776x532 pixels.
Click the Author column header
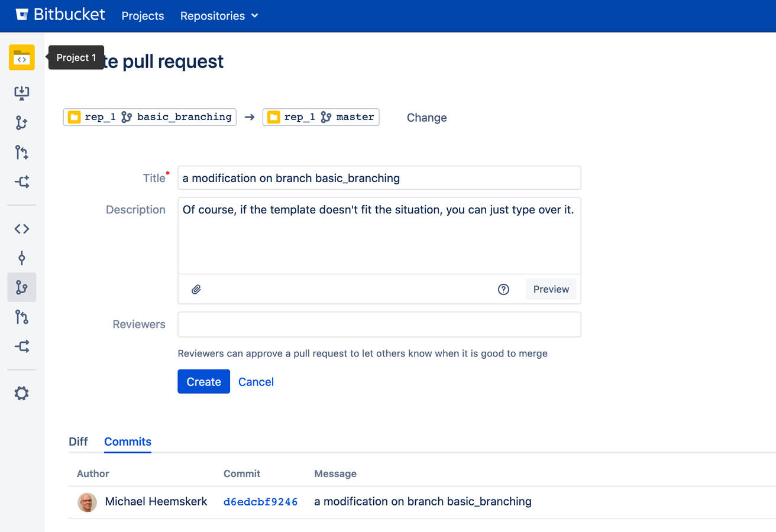point(93,473)
